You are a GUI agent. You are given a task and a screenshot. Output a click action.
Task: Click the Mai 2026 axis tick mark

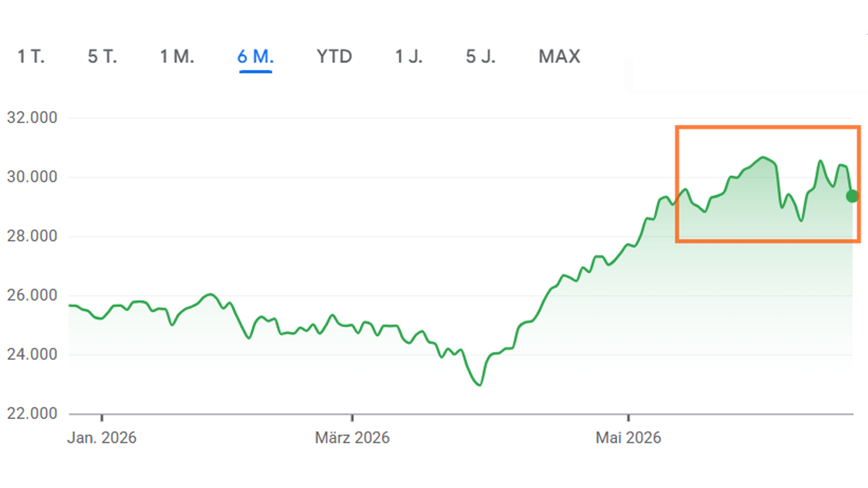pyautogui.click(x=628, y=418)
